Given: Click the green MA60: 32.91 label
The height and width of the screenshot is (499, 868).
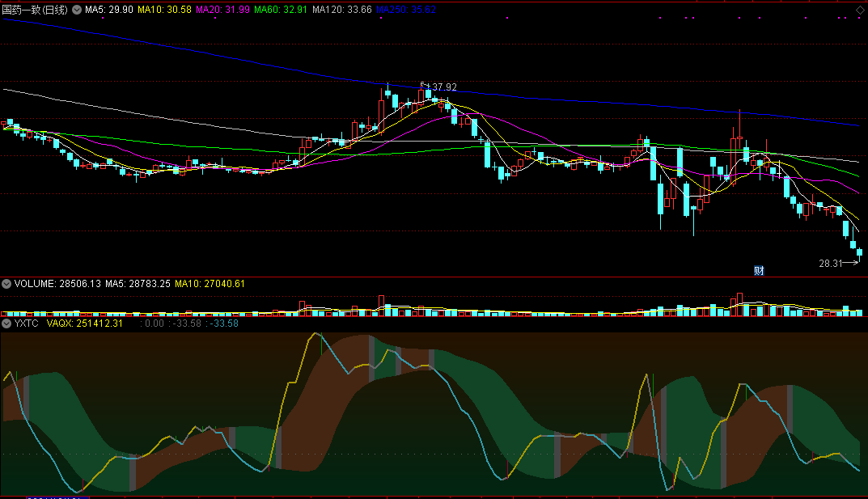Looking at the screenshot, I should click(281, 10).
